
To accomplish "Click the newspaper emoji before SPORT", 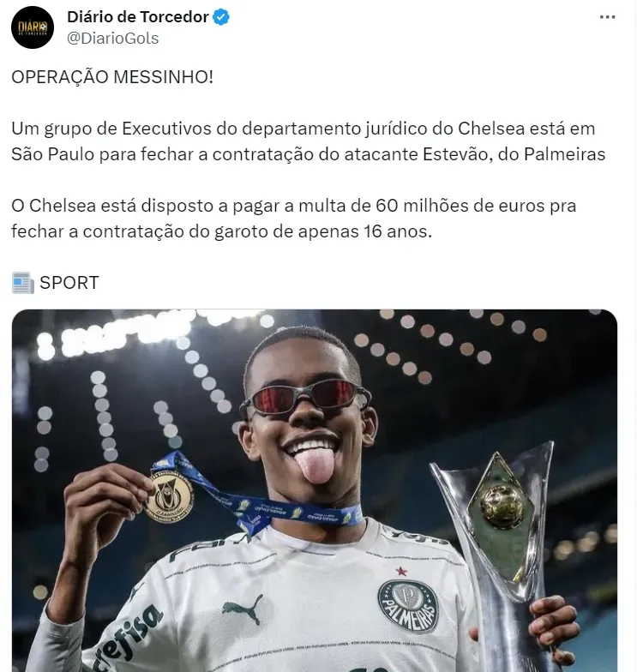I will [22, 283].
